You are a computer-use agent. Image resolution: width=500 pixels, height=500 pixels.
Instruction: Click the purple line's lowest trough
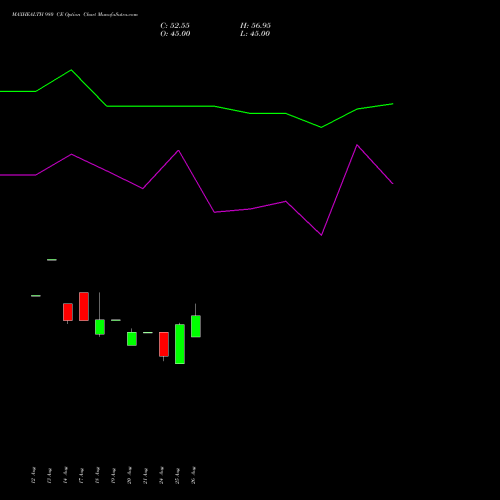click(x=321, y=235)
